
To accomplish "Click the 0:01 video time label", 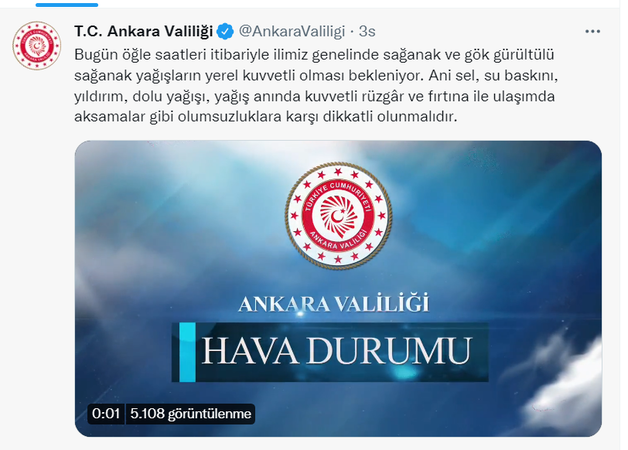I will [106, 414].
